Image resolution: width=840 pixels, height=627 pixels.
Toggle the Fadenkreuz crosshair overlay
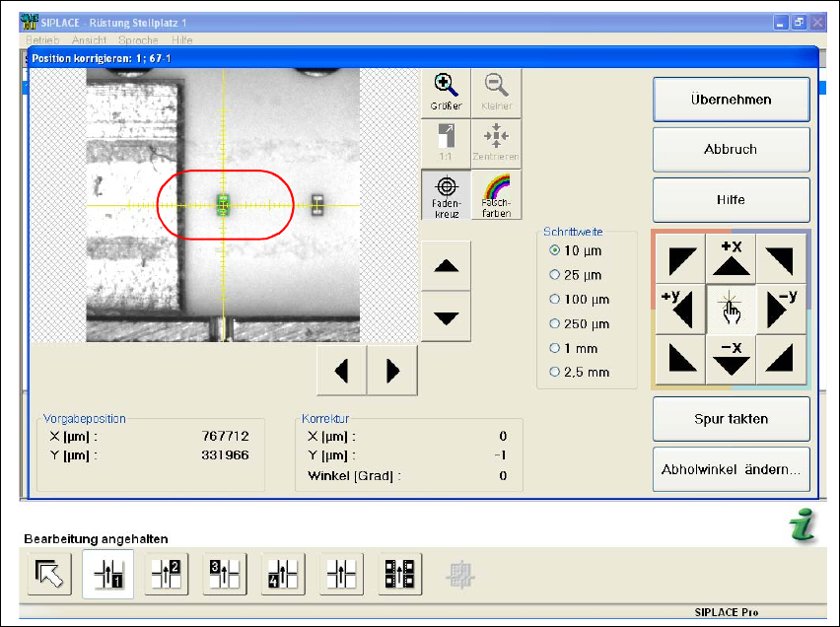[x=446, y=194]
